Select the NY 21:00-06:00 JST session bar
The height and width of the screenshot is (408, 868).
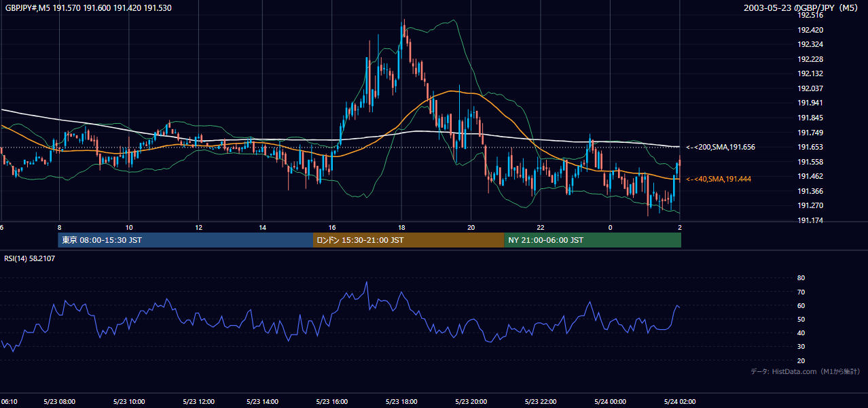click(x=592, y=240)
